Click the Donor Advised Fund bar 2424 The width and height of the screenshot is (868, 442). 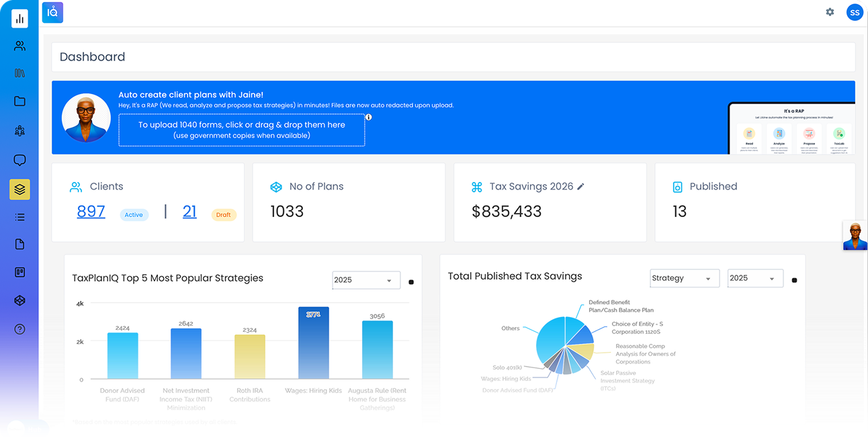[x=122, y=356]
